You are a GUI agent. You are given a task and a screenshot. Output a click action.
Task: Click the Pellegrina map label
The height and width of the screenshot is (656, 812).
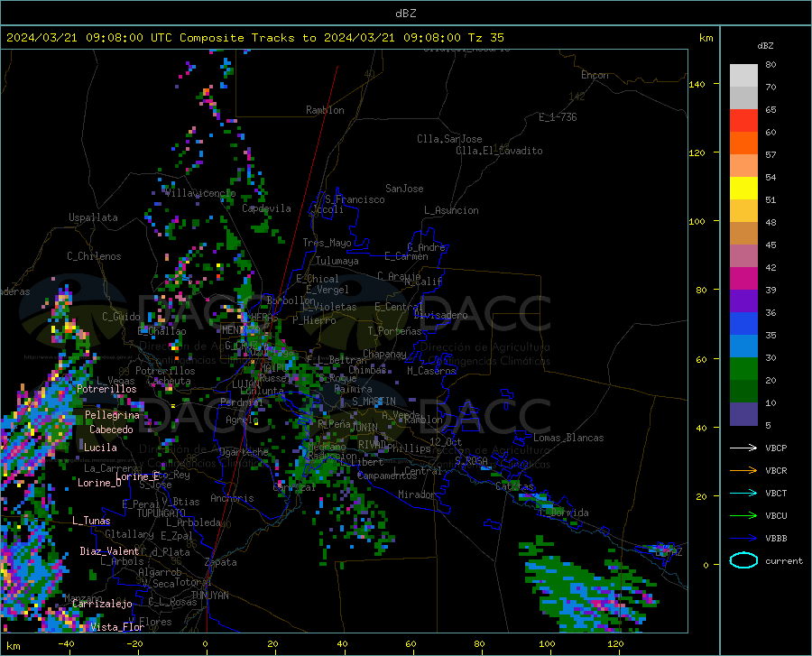(x=112, y=415)
